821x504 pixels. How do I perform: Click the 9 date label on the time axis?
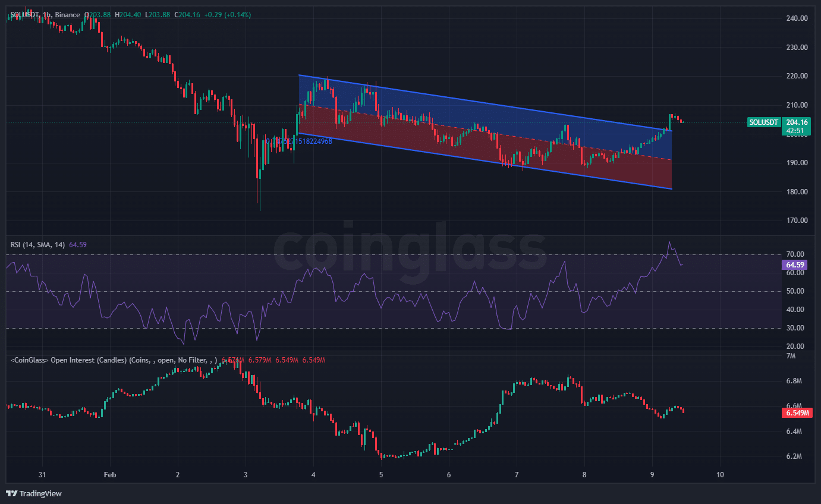(652, 475)
